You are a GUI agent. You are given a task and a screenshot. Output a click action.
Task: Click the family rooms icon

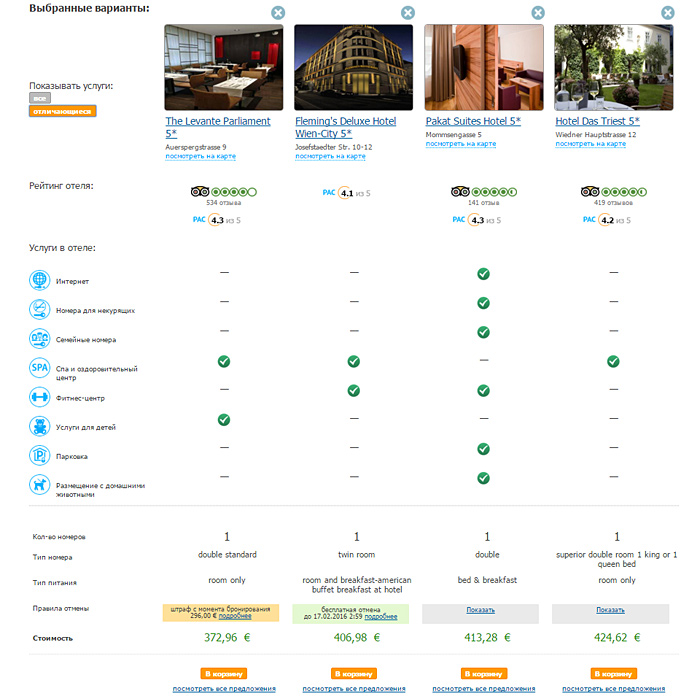[x=39, y=338]
